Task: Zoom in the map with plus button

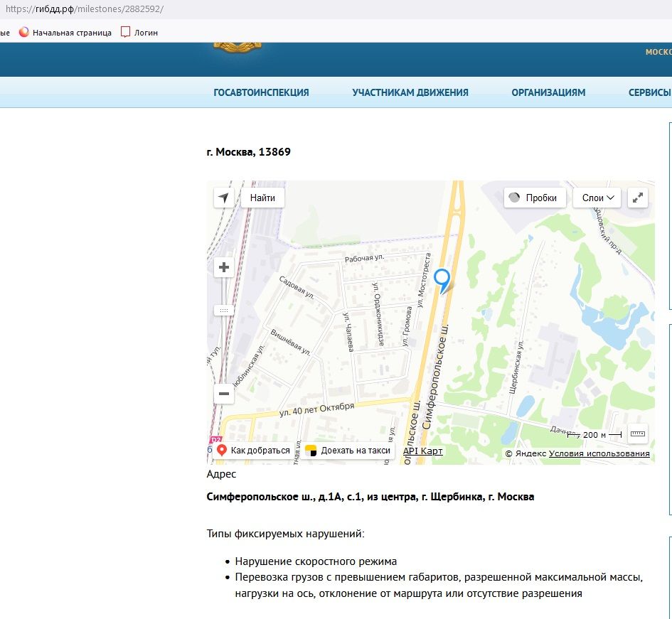Action: [x=224, y=267]
